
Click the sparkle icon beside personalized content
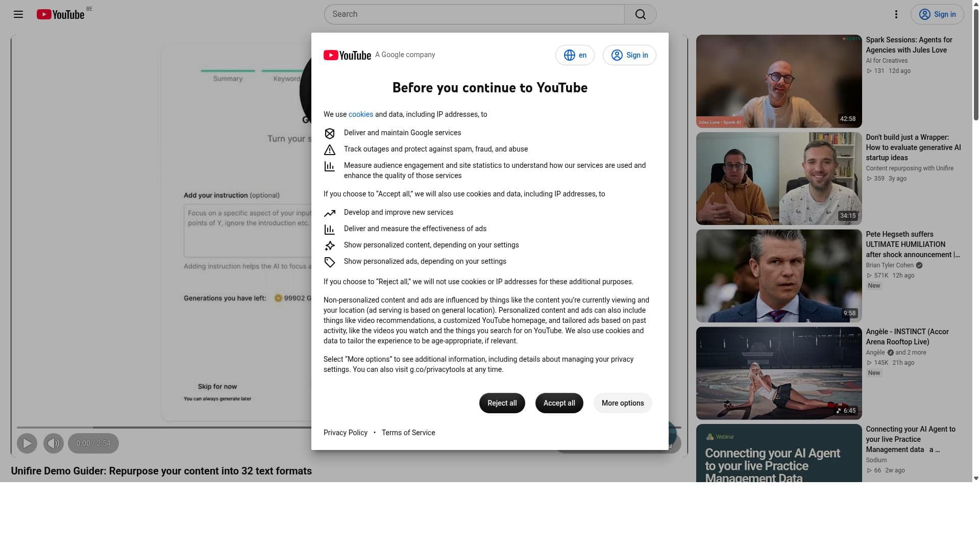[330, 246]
